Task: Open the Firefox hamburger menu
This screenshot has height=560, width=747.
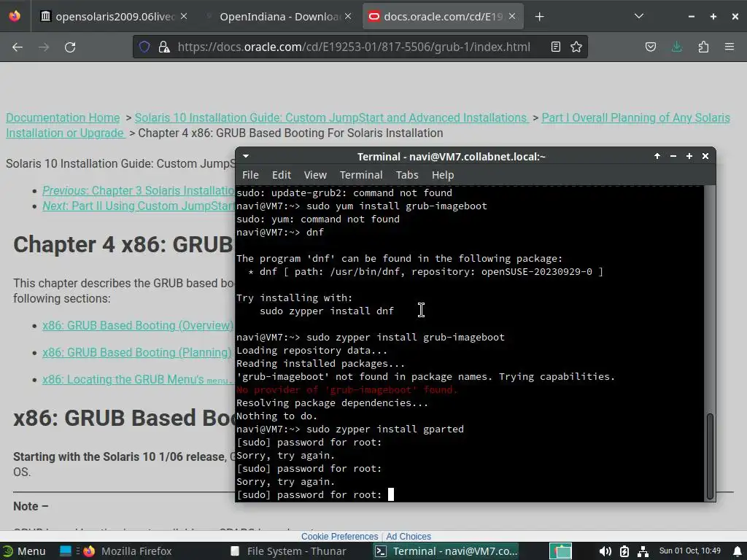Action: [x=729, y=47]
